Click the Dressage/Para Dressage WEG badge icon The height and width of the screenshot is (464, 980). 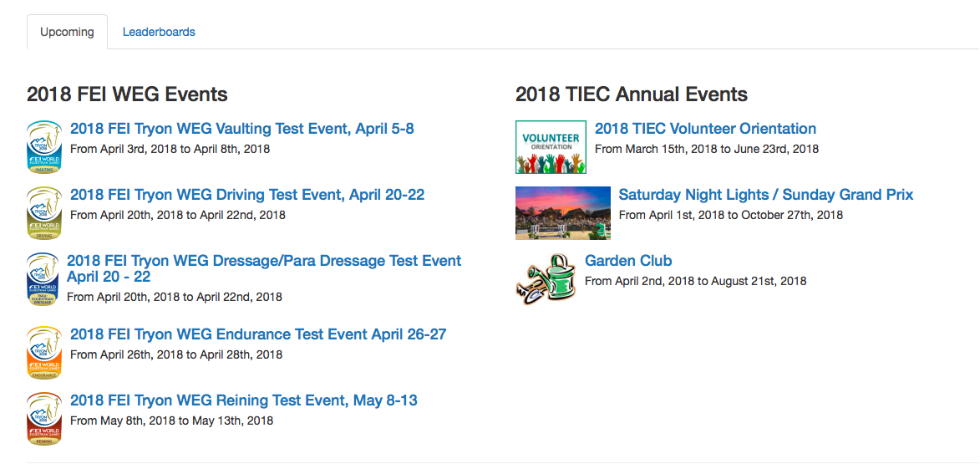click(x=43, y=279)
